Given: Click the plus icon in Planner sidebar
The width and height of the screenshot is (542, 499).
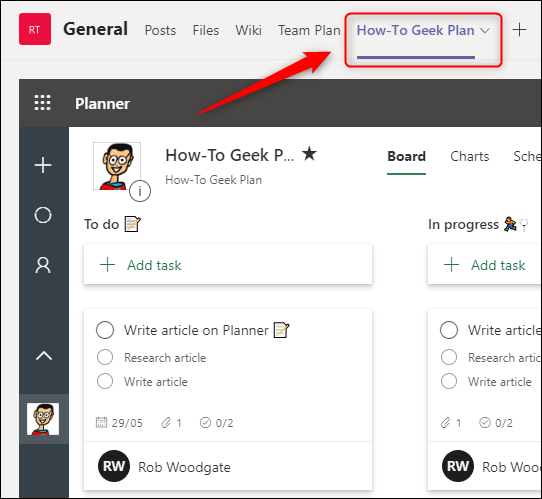Looking at the screenshot, I should 43,165.
